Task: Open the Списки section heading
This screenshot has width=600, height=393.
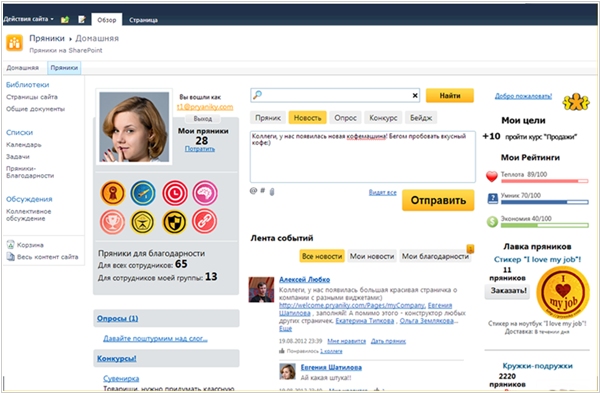Action: 19,132
